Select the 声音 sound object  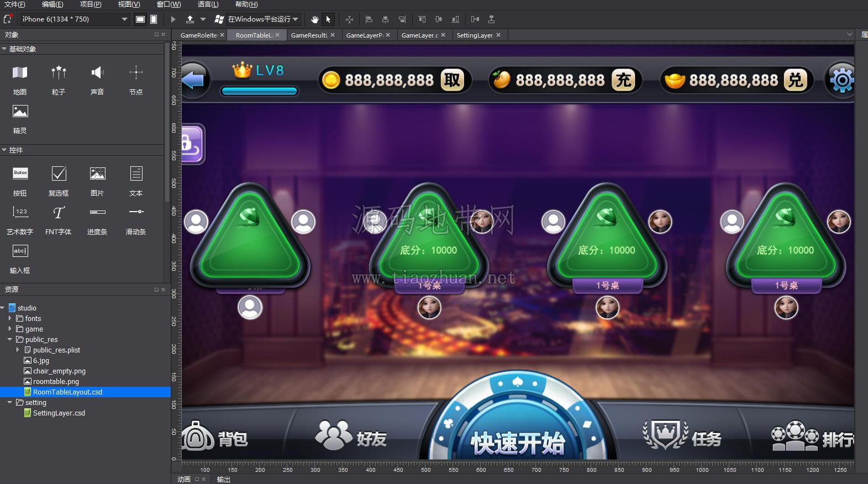coord(97,80)
